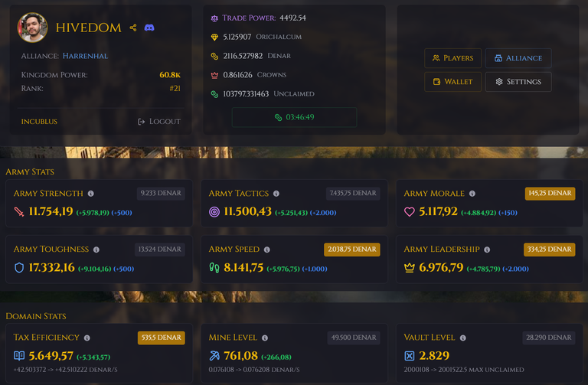Click the Army Morale info icon

pyautogui.click(x=472, y=194)
